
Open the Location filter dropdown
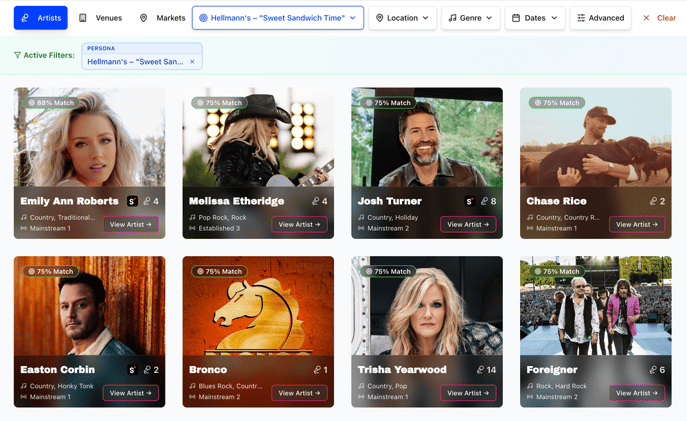tap(402, 18)
